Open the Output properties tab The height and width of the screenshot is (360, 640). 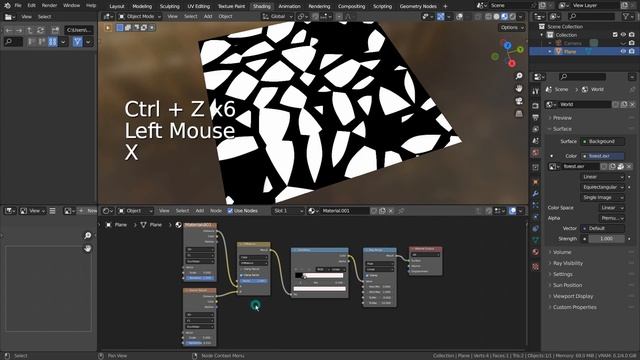click(536, 118)
